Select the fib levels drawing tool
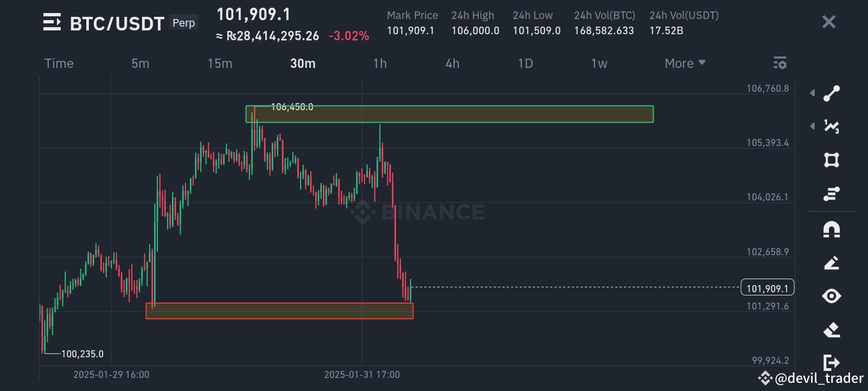The height and width of the screenshot is (391, 868). click(x=832, y=193)
